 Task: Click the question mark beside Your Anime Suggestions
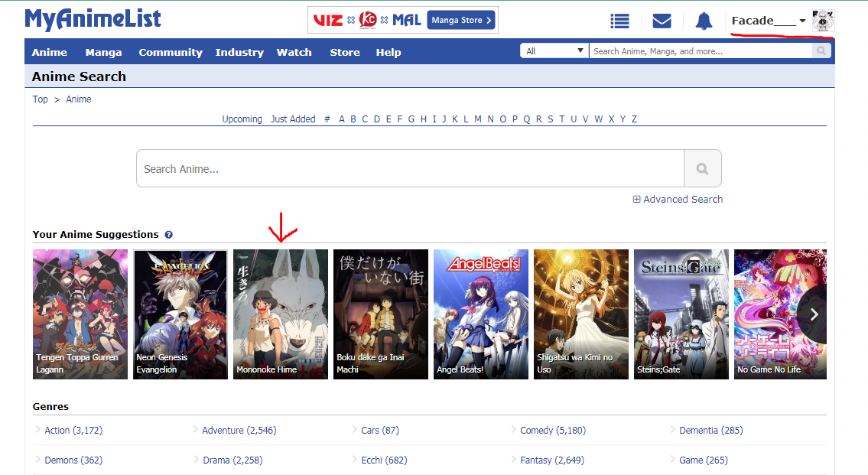tap(169, 235)
